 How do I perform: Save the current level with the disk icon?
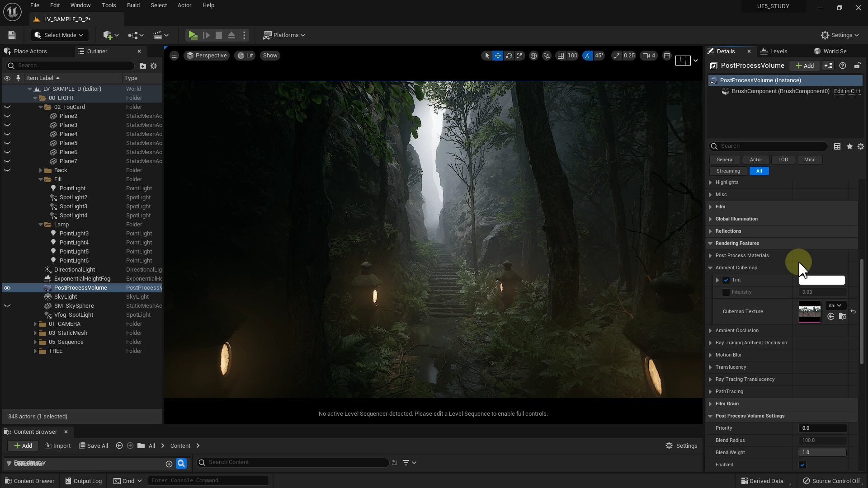click(x=12, y=35)
